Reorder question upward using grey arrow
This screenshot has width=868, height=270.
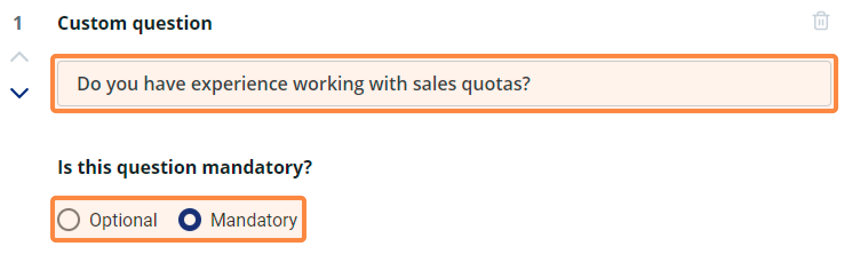pos(19,57)
